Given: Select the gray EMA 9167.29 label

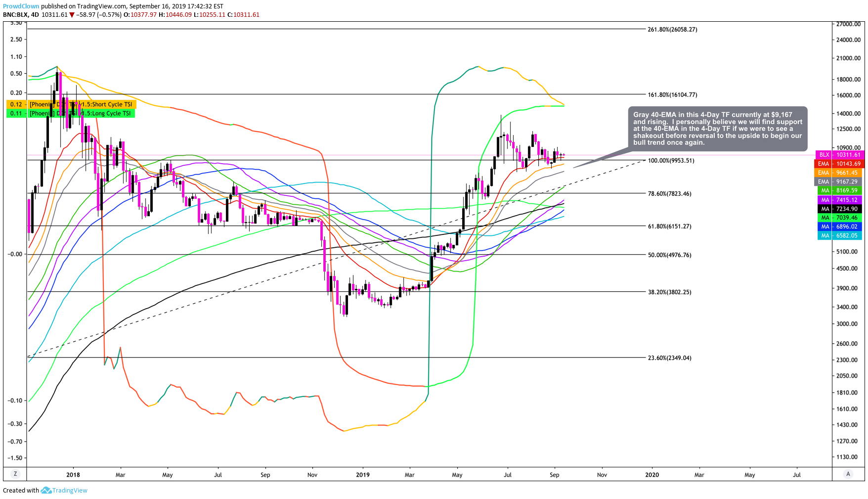Looking at the screenshot, I should (x=839, y=181).
